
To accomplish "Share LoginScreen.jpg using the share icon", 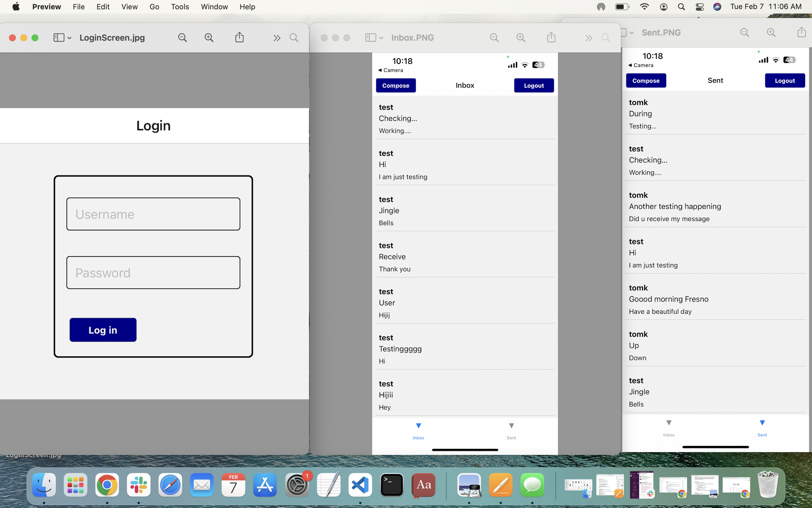I will 239,37.
